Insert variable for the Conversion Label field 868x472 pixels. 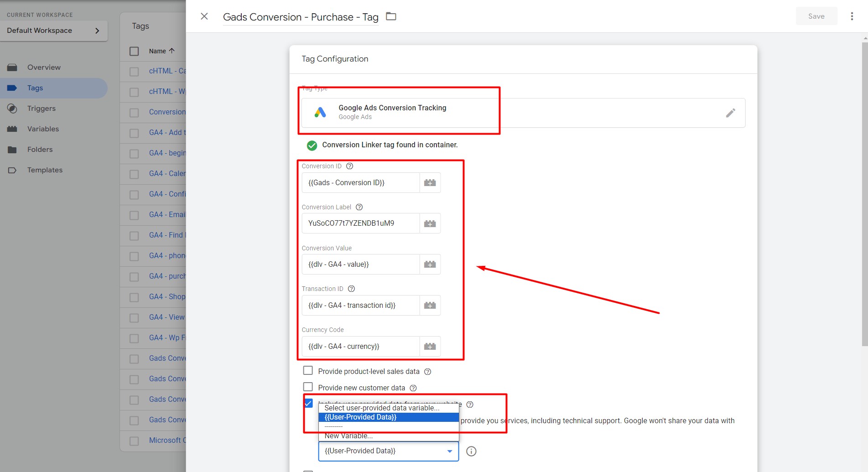pos(430,223)
